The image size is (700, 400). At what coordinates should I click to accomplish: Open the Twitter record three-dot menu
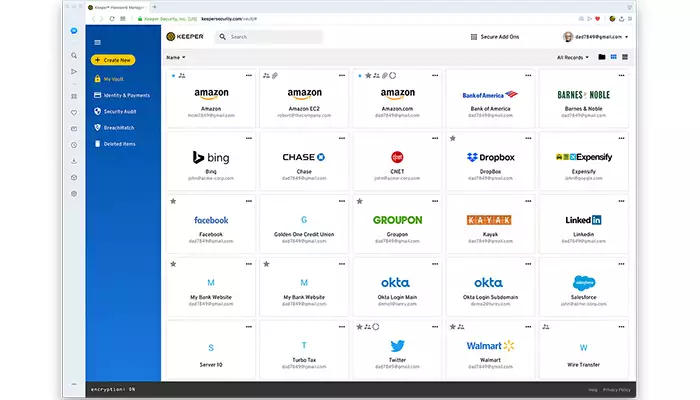[x=435, y=327]
